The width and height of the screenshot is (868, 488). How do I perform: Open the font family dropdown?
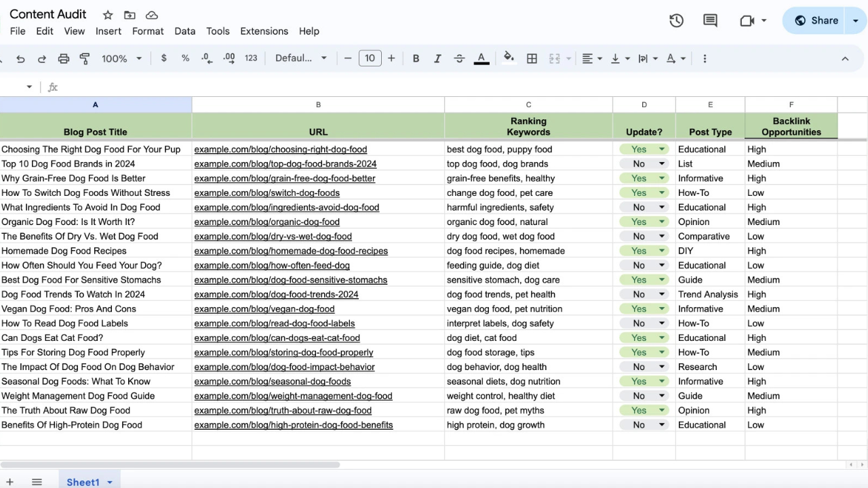point(301,58)
